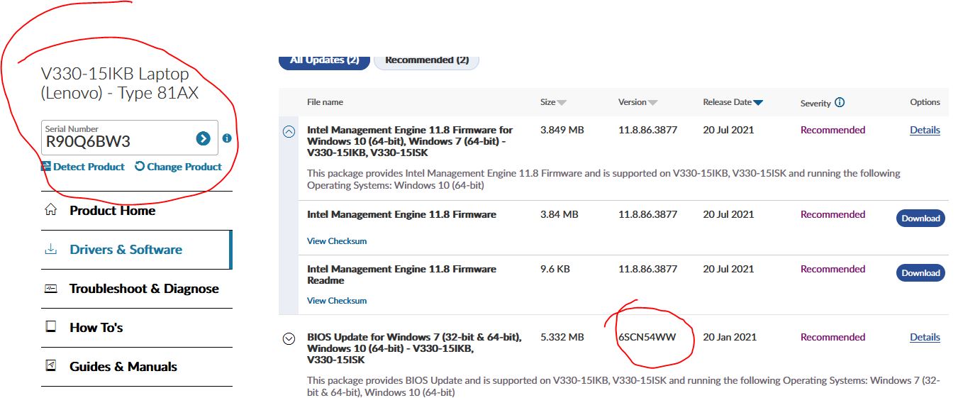Download Intel Management Engine Firmware Readme
This screenshot has height=398, width=980.
click(920, 272)
